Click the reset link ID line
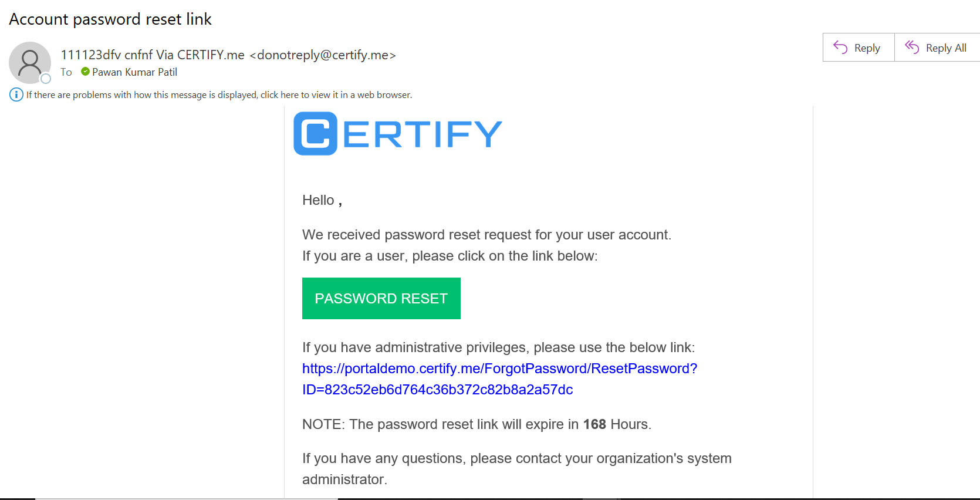 [x=438, y=390]
